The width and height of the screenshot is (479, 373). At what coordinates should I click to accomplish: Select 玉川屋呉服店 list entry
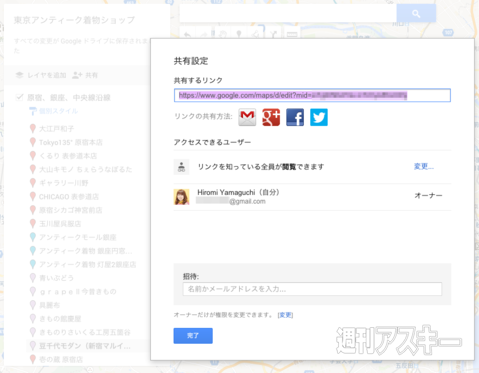(60, 224)
